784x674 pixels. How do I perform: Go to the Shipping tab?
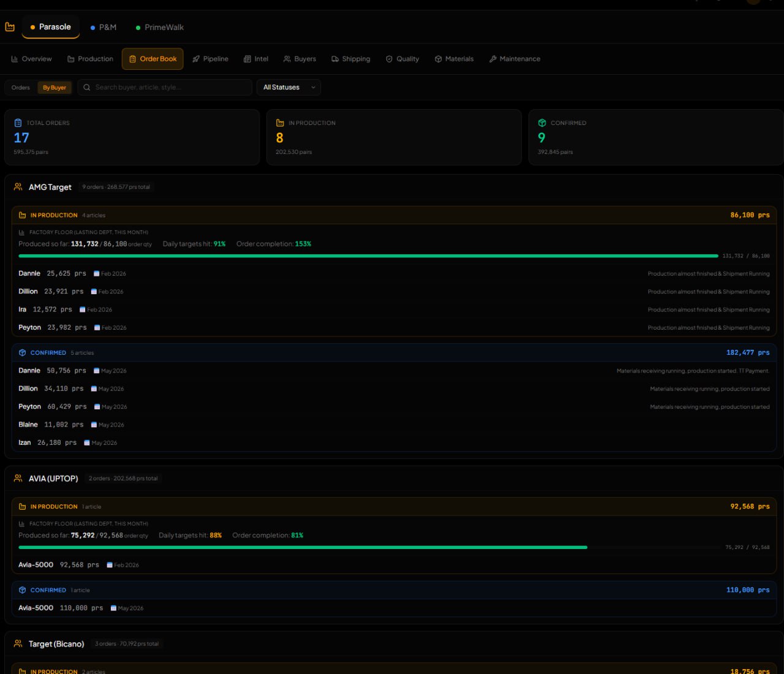(x=350, y=59)
